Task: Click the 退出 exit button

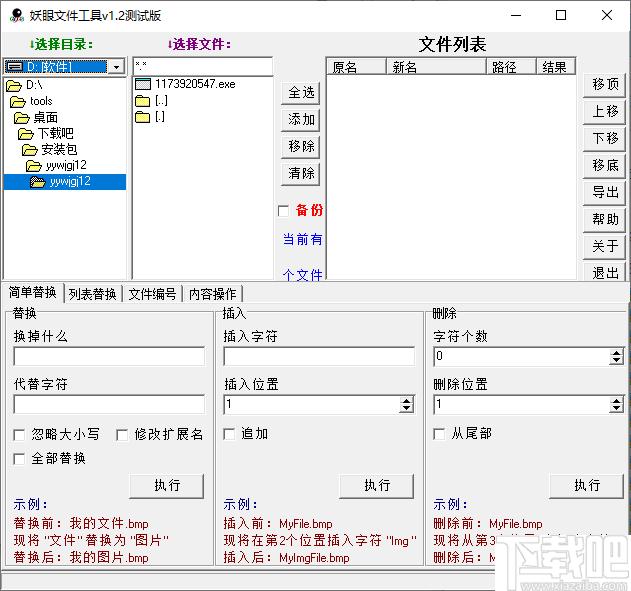Action: pyautogui.click(x=604, y=272)
